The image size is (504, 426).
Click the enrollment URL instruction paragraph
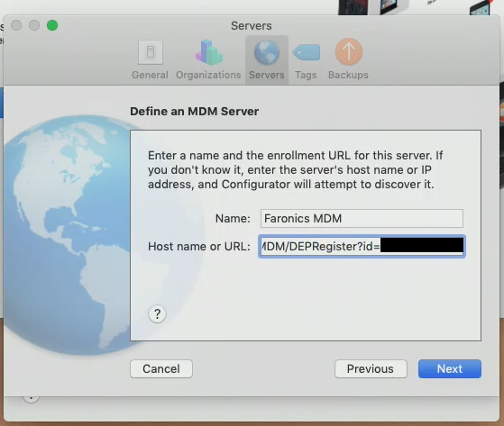(x=295, y=170)
